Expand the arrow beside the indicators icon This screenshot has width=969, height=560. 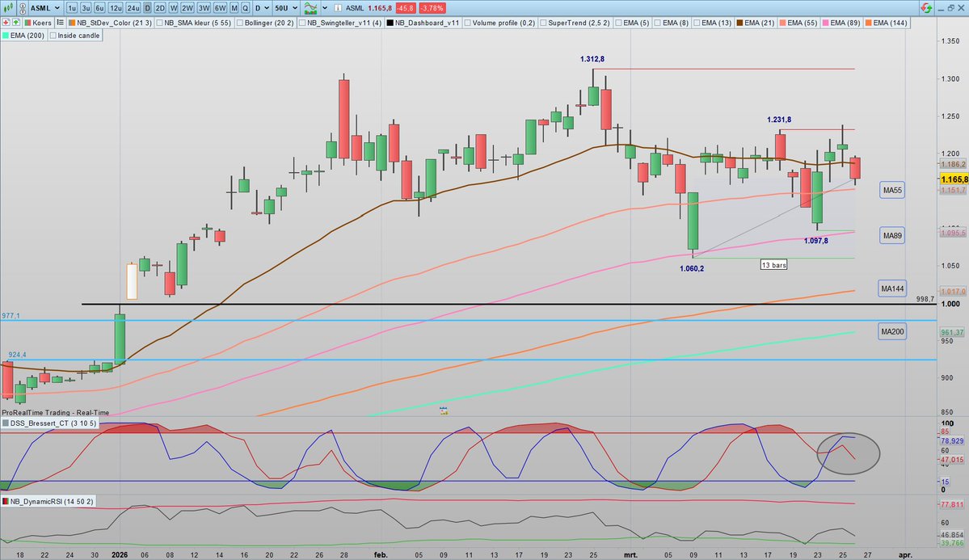point(324,8)
